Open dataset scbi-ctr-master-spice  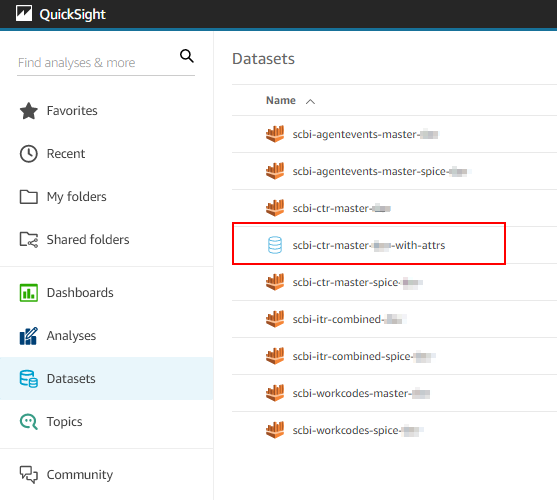[357, 282]
